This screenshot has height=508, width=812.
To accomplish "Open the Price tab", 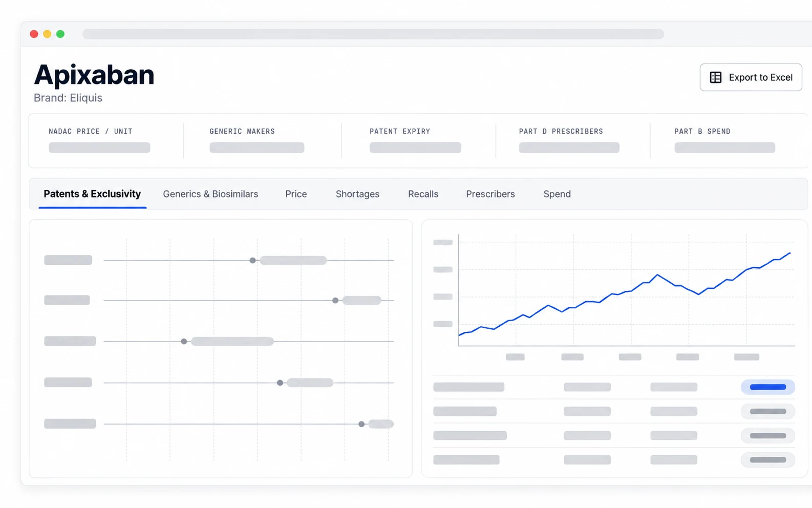I will (x=296, y=194).
